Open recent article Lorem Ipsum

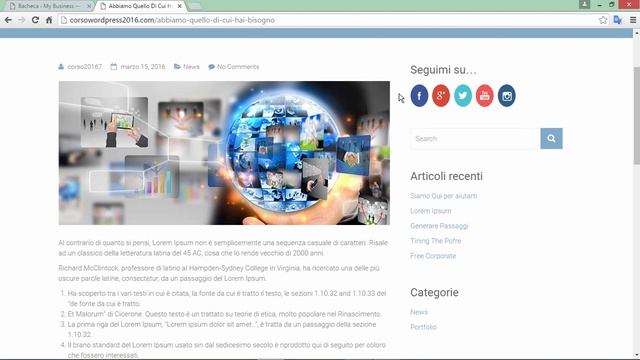[431, 211]
